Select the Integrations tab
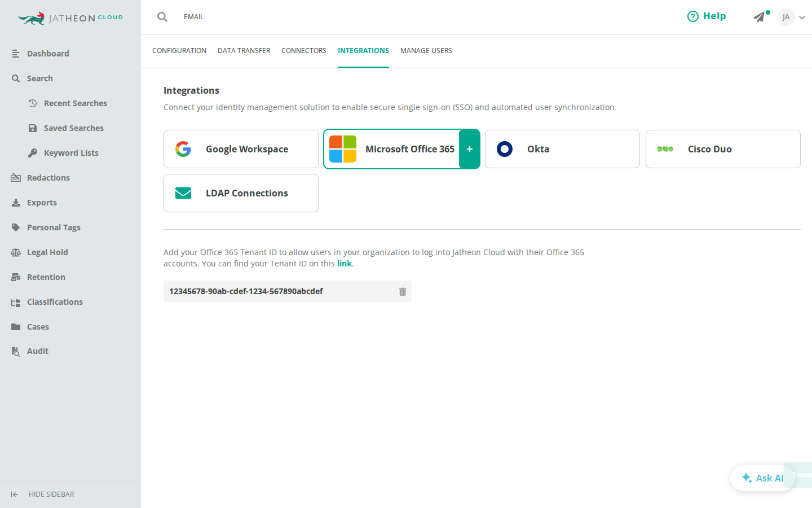This screenshot has height=508, width=812. [x=363, y=51]
